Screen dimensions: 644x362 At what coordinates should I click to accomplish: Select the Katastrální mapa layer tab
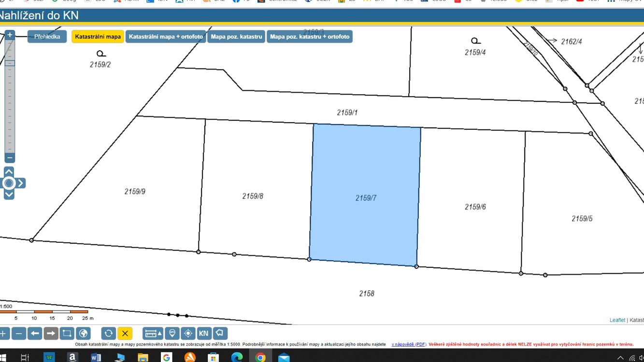tap(98, 37)
